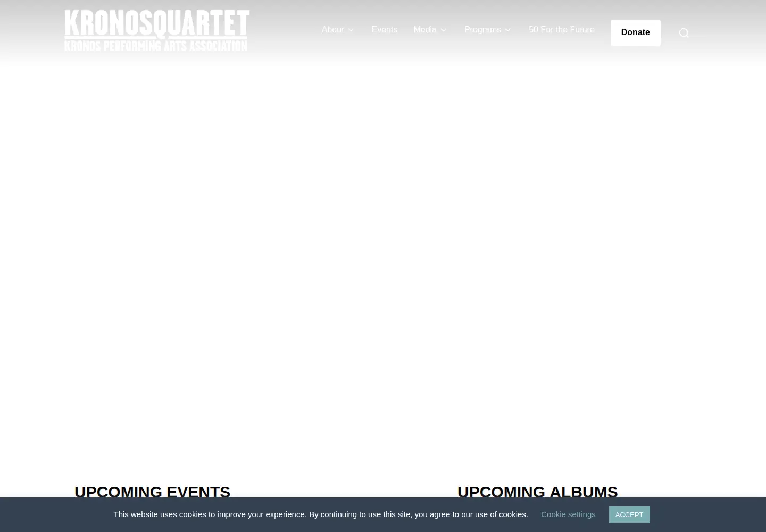Viewport: 766px width, 532px height.
Task: Click the Upcoming Events heading
Action: click(x=152, y=492)
